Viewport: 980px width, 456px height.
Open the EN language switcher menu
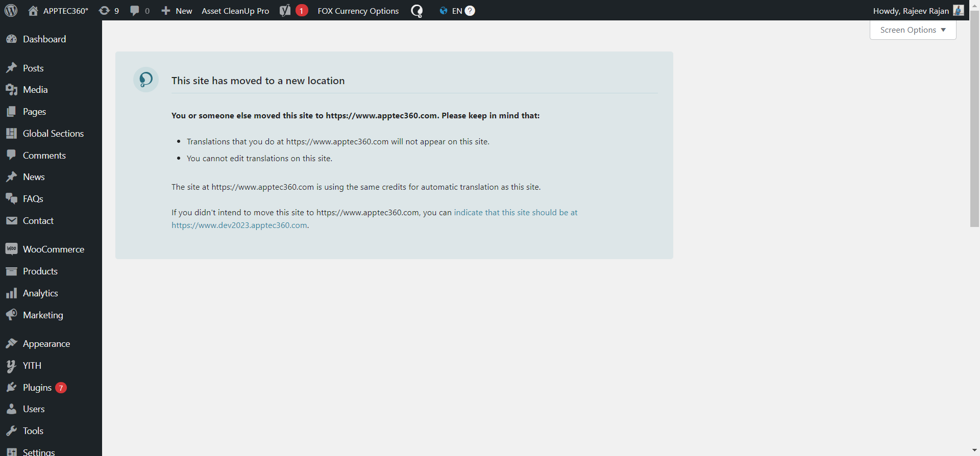[x=457, y=11]
